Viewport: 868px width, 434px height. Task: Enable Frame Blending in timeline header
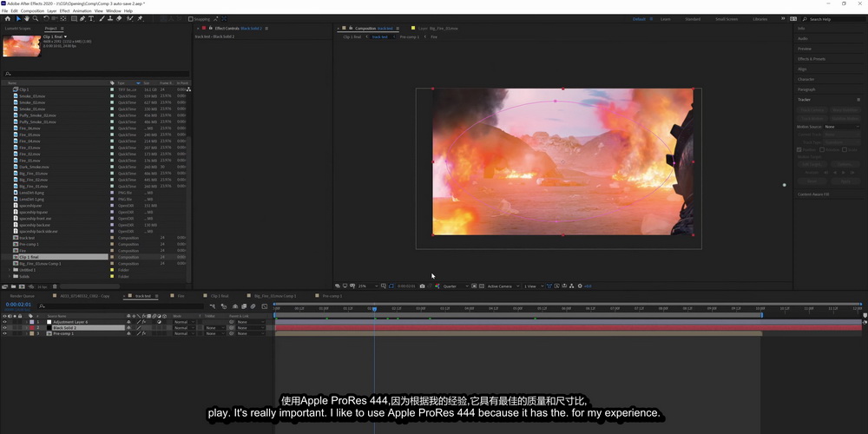244,306
